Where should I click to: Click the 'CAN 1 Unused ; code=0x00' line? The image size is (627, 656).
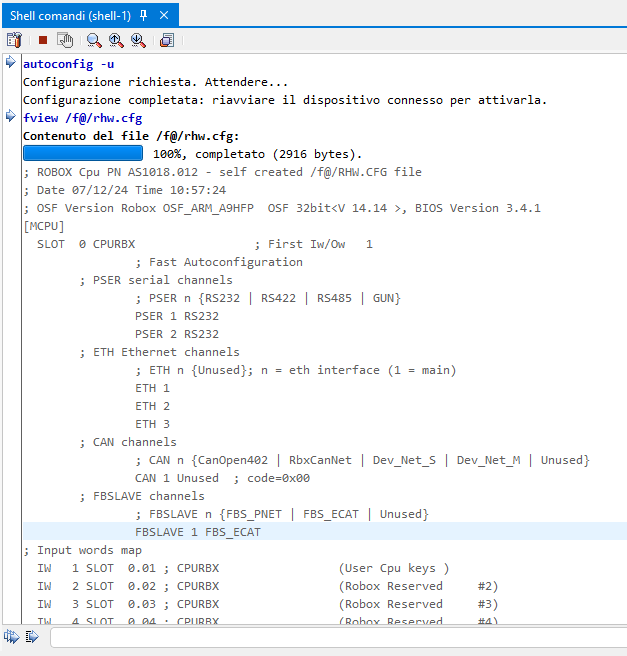[222, 478]
